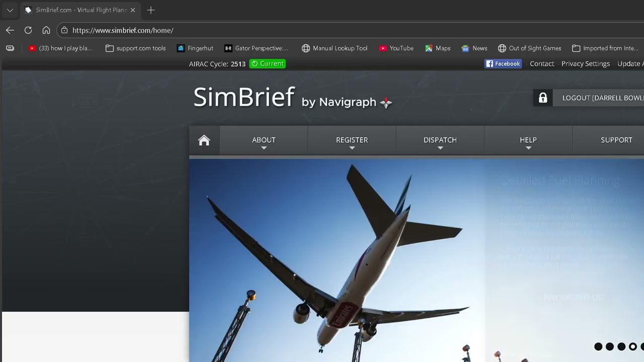
Task: Click the SimBrief by Navigraph logo
Action: coord(292,98)
